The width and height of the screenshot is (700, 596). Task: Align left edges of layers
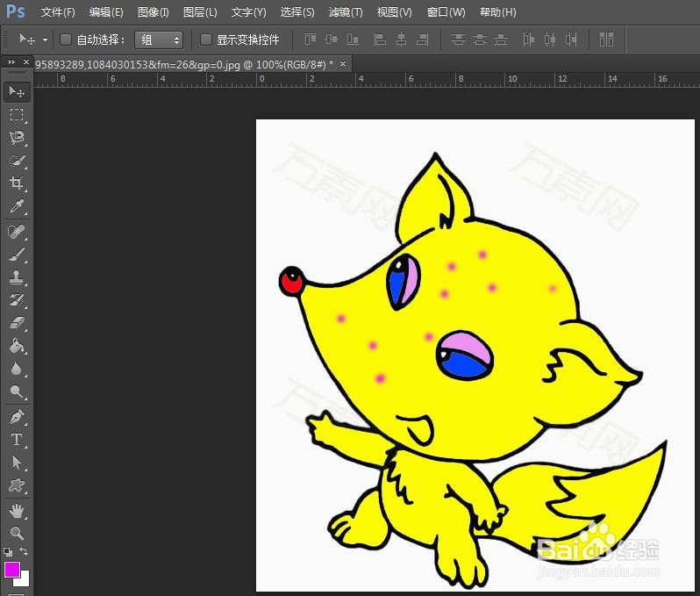[x=380, y=39]
